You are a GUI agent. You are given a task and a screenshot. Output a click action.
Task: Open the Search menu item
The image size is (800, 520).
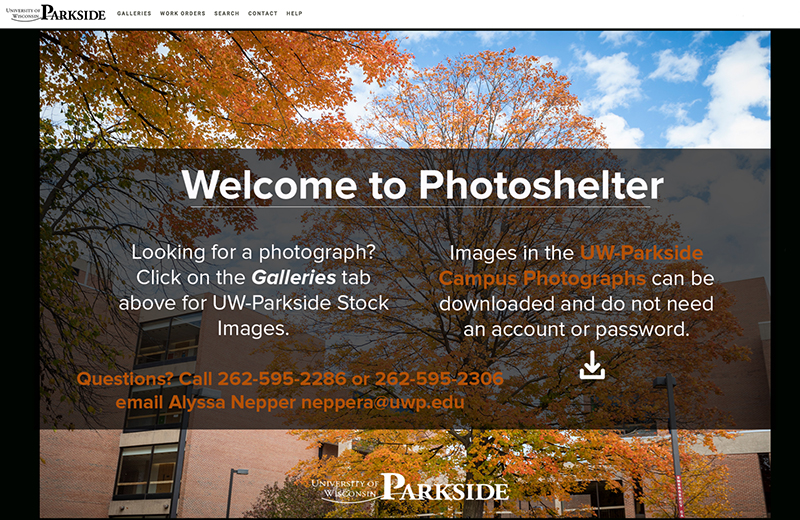pos(227,13)
